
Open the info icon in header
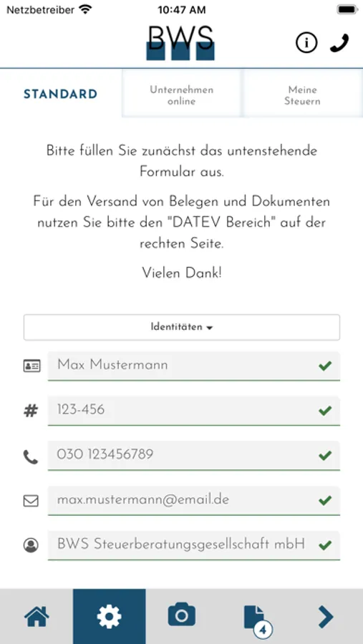click(306, 42)
